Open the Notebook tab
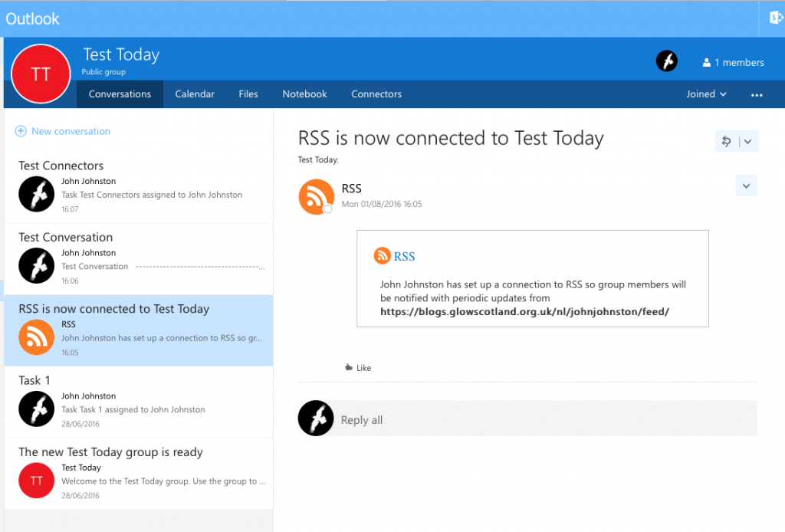 (304, 94)
